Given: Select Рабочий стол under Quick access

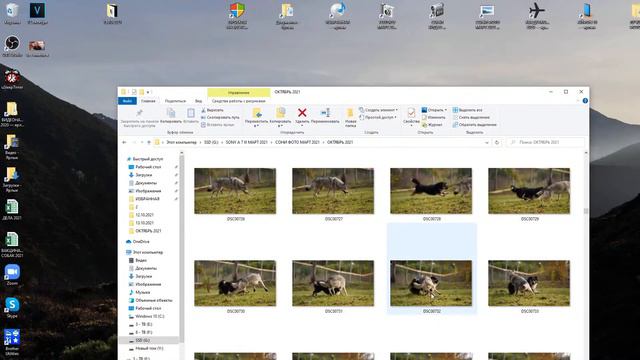Looking at the screenshot, I should pyautogui.click(x=149, y=167).
